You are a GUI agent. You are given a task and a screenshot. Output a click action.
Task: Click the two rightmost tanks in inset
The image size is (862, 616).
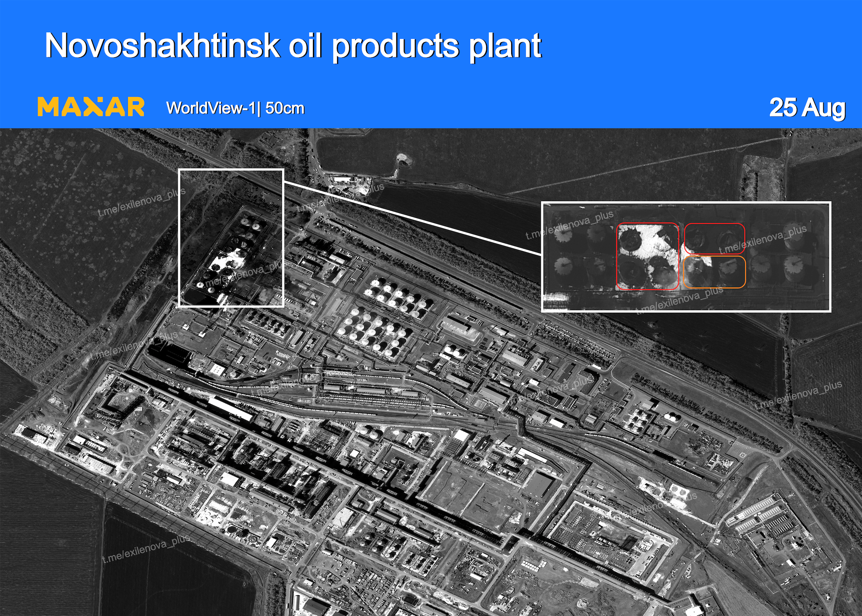(793, 250)
